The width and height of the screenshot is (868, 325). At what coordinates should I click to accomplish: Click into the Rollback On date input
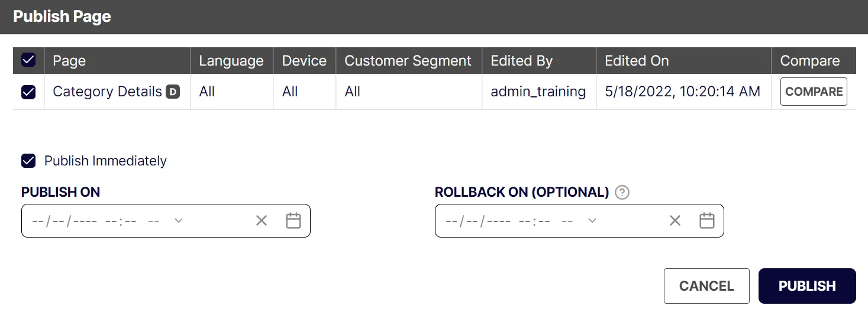(x=579, y=220)
